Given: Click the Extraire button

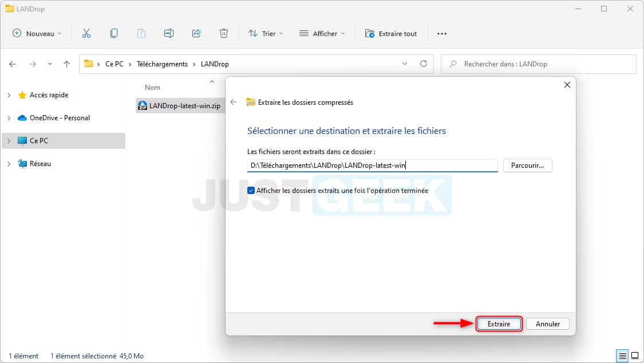Looking at the screenshot, I should click(x=499, y=324).
